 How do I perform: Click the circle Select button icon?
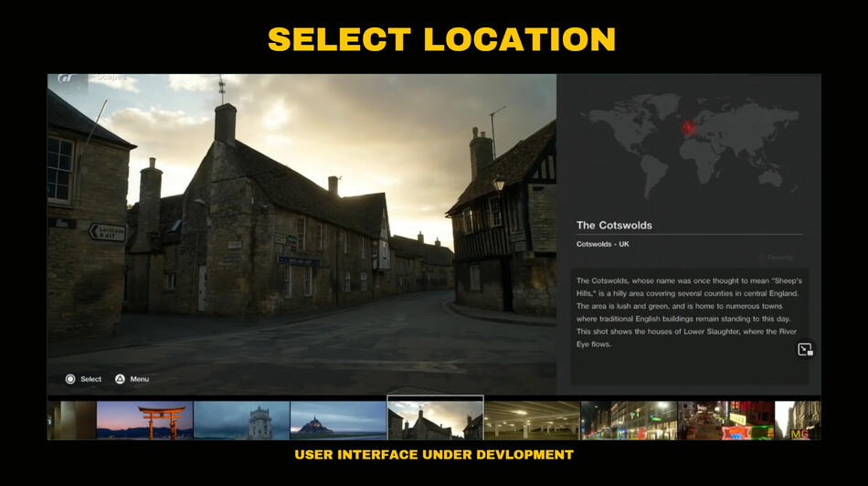(70, 379)
